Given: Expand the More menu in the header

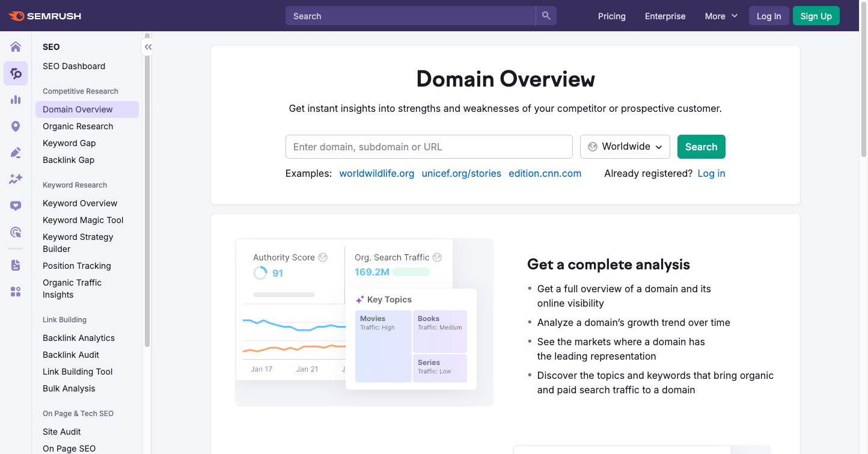Looking at the screenshot, I should click(721, 16).
